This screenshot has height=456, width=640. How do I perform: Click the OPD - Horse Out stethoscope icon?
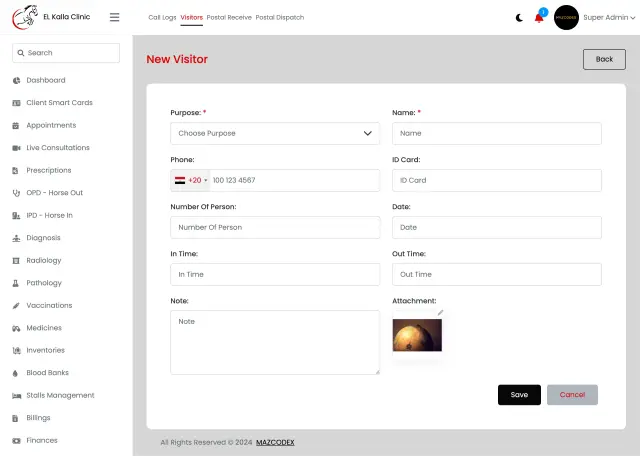pos(16,193)
